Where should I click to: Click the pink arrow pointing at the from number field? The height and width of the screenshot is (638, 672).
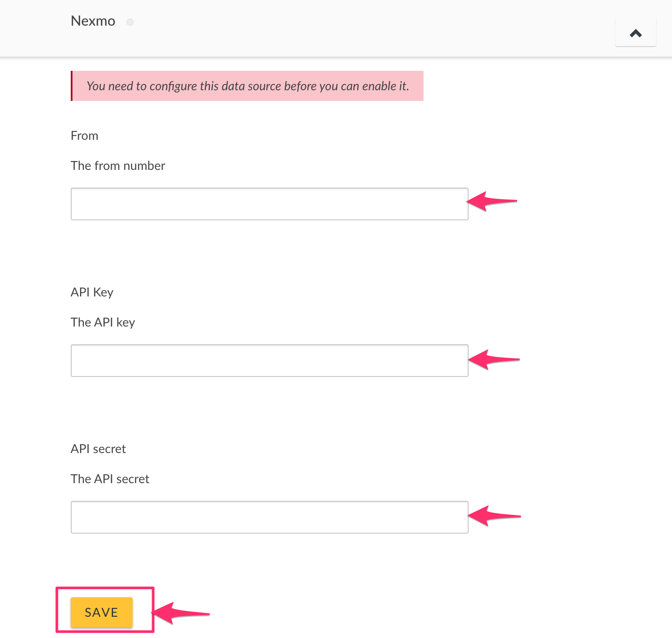(x=491, y=201)
